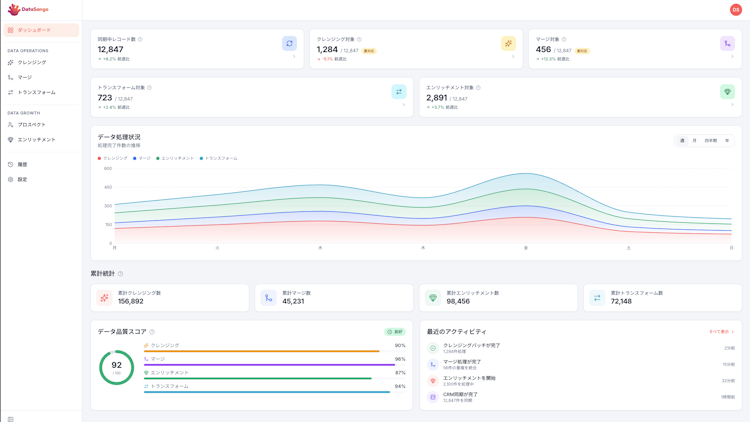Expand synced records card via its chevron arrow
750x422 pixels.
[294, 56]
